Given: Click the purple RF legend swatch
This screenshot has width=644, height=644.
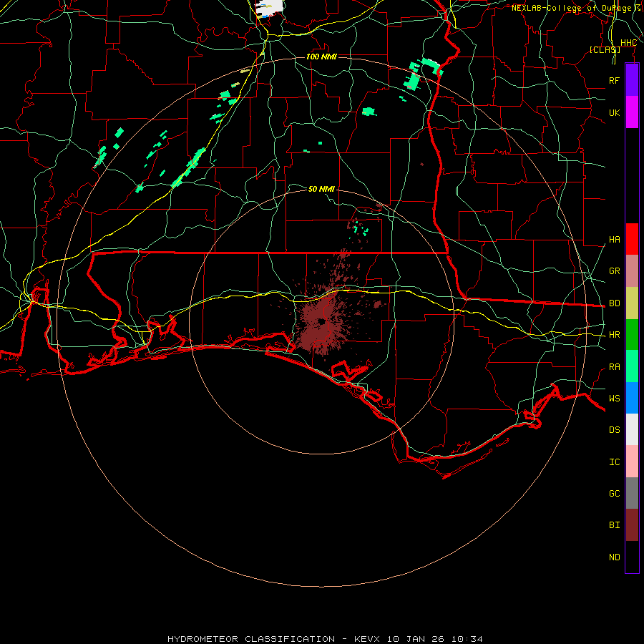Looking at the screenshot, I should (x=632, y=80).
